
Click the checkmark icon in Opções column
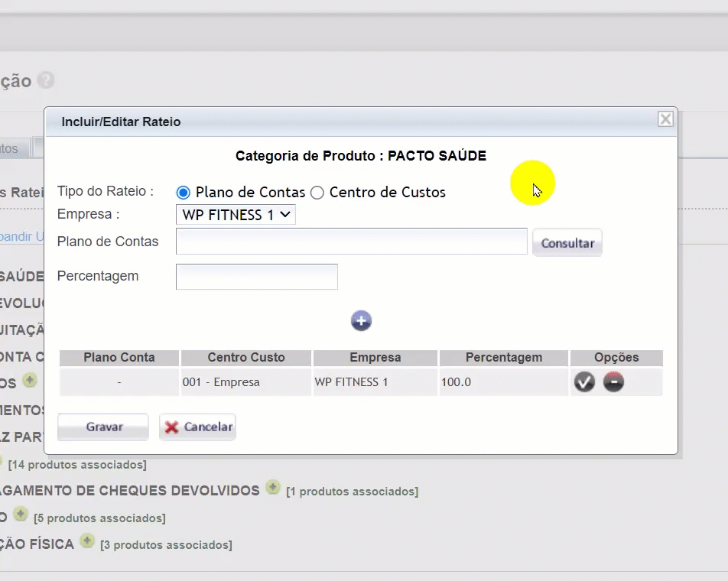click(x=584, y=382)
